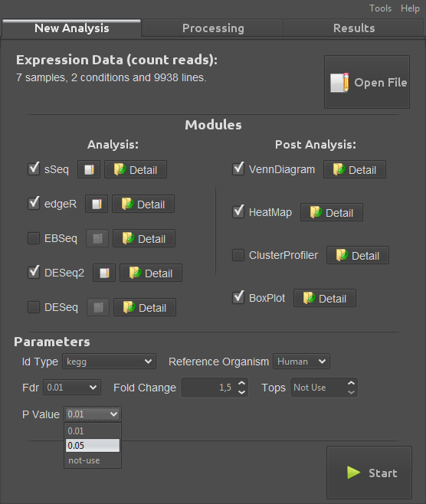Click the DESeq2 config file icon button
Image resolution: width=426 pixels, height=504 pixels.
(104, 273)
